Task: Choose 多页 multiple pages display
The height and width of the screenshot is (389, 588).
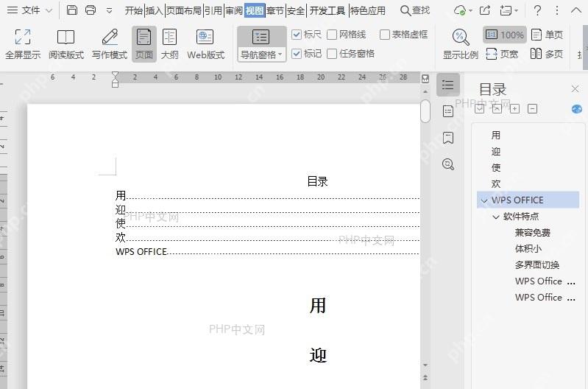Action: point(547,54)
